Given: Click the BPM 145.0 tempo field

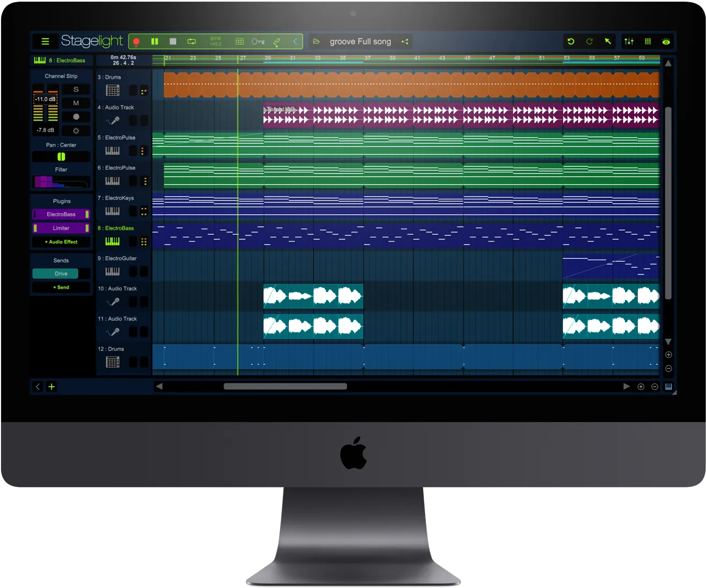Looking at the screenshot, I should coord(216,41).
